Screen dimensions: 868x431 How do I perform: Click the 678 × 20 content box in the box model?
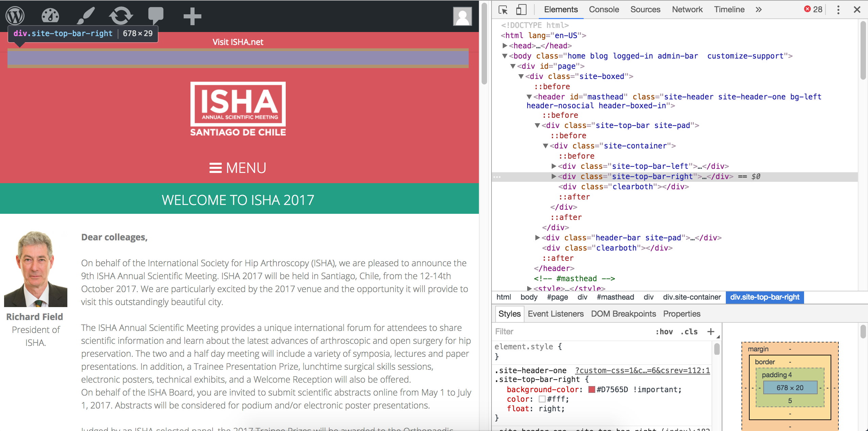(x=790, y=388)
